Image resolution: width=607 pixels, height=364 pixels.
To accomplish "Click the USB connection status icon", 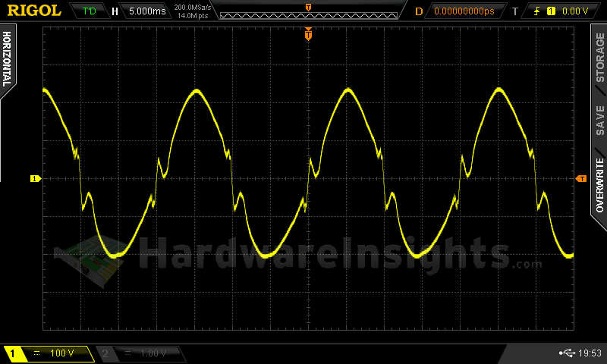I will pos(567,353).
